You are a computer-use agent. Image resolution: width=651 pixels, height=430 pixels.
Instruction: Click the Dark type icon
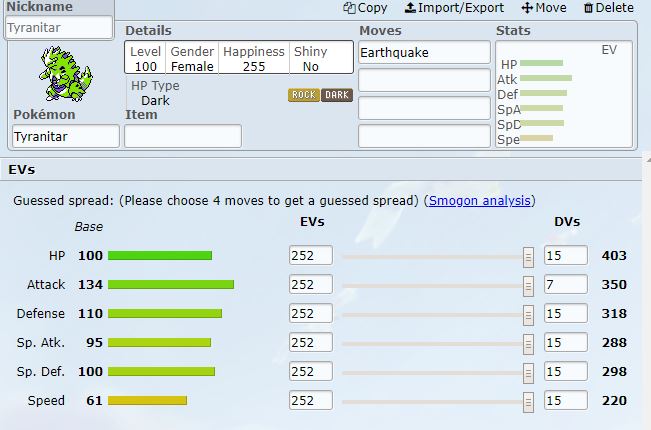(337, 96)
